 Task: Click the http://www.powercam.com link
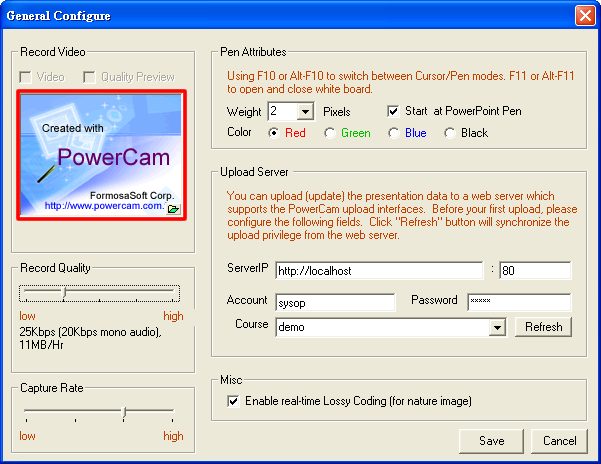[x=103, y=206]
